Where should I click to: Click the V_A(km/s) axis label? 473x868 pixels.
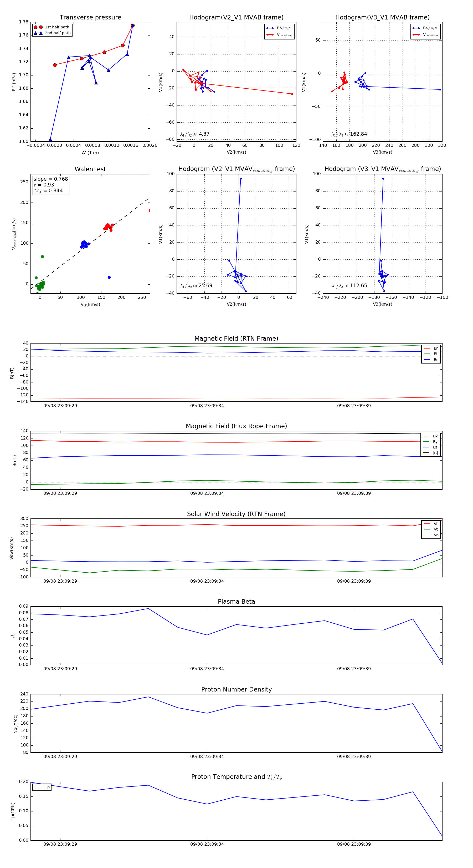click(x=90, y=305)
